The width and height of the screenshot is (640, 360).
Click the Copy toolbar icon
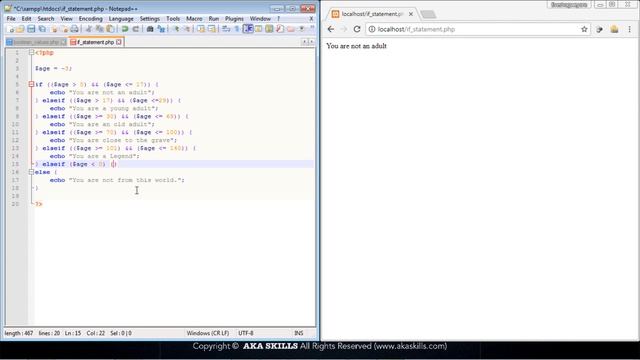(x=99, y=29)
